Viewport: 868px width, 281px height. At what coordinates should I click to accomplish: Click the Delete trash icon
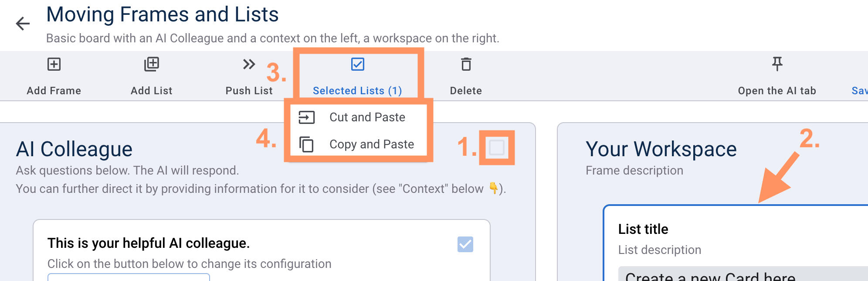point(466,65)
